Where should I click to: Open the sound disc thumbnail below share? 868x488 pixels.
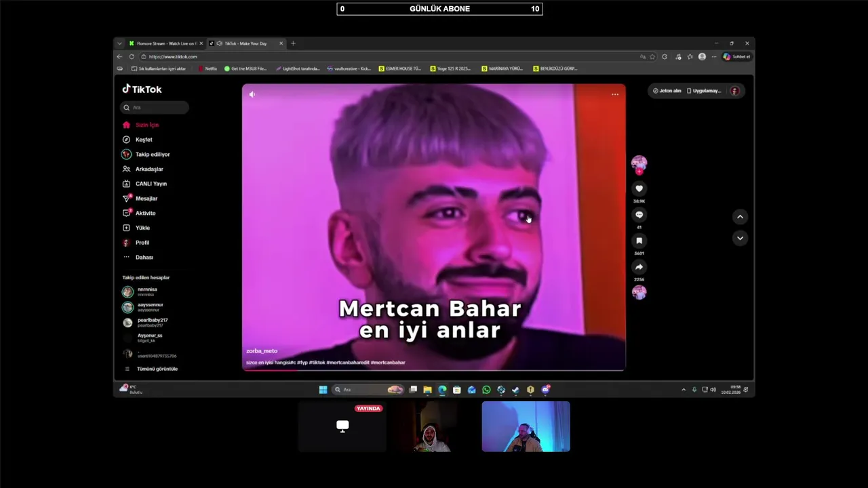tap(639, 292)
